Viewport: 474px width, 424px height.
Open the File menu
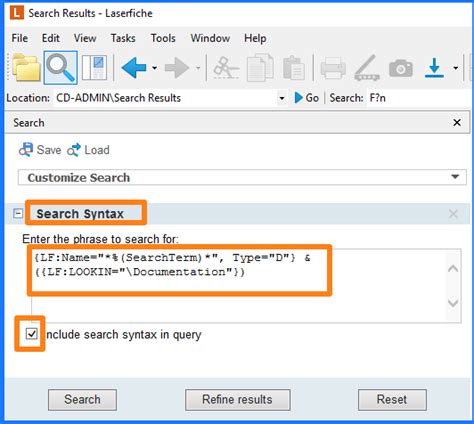coord(20,38)
